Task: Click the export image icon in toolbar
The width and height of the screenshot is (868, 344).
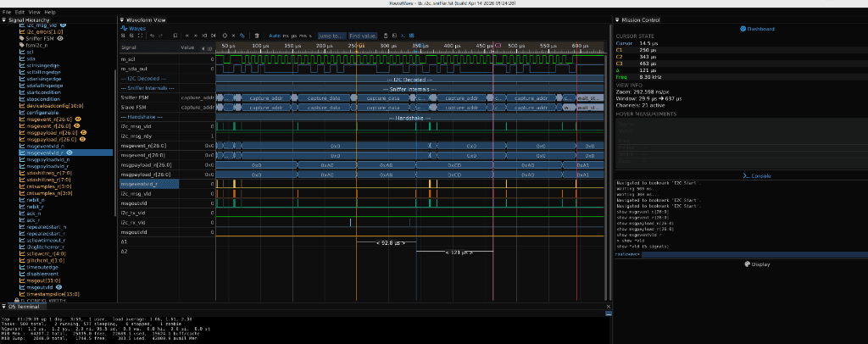Action: (x=394, y=36)
